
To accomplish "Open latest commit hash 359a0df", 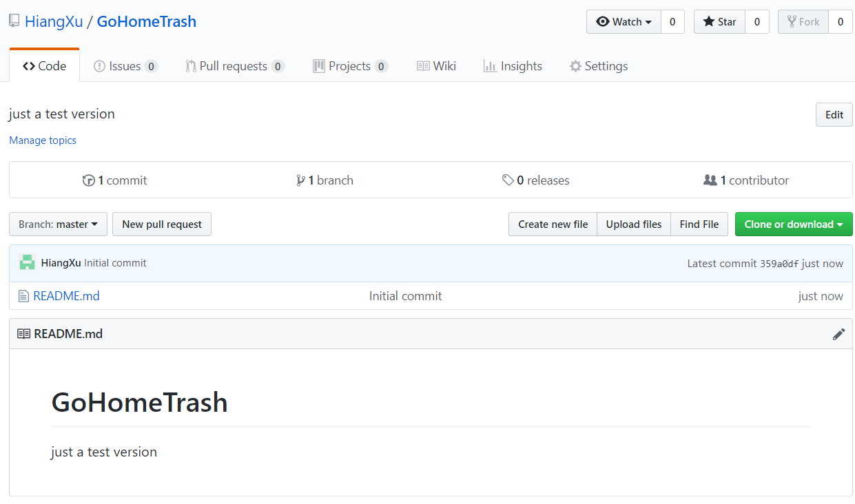I will [x=779, y=263].
